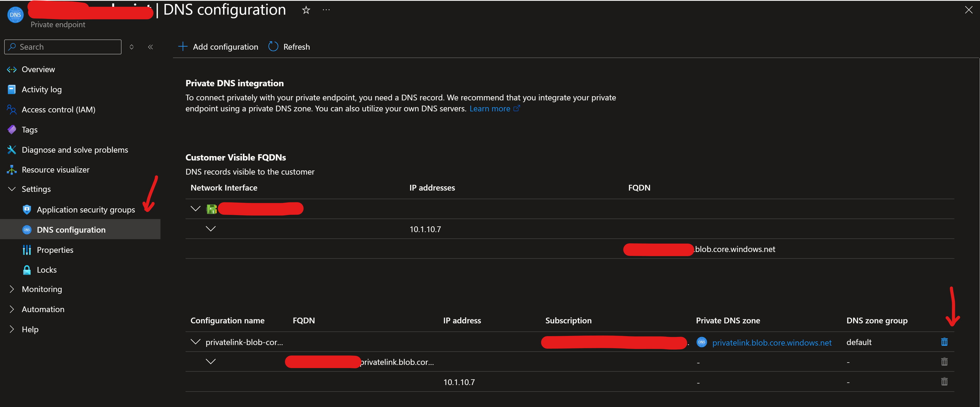Screen dimensions: 980x407
Task: Delete the privatelink-blob-cor configuration row
Action: click(x=945, y=342)
